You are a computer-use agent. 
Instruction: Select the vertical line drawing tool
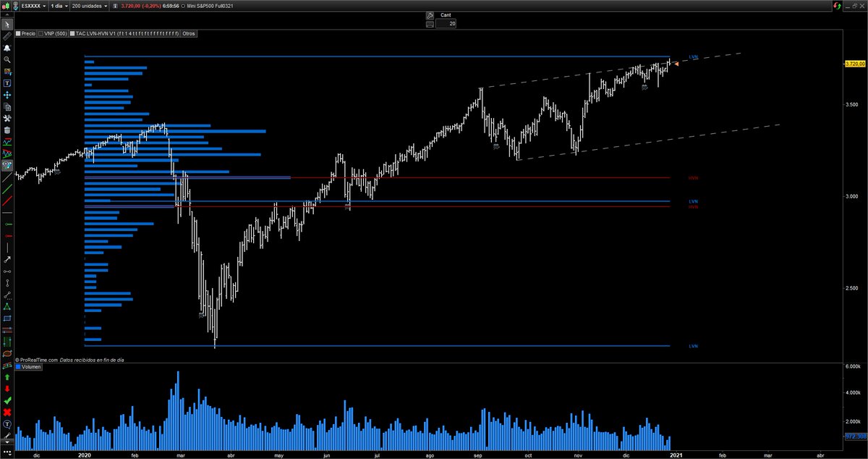[x=7, y=247]
